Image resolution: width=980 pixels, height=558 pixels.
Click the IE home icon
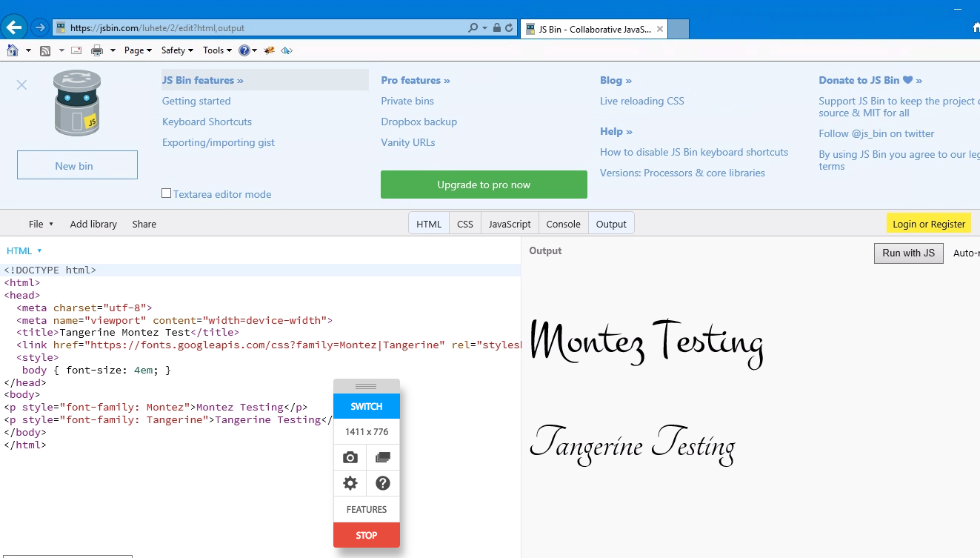click(x=13, y=50)
